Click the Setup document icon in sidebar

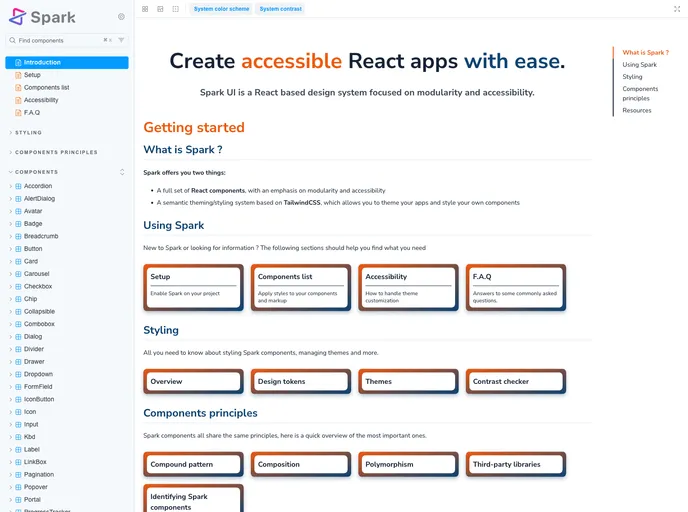tap(18, 75)
